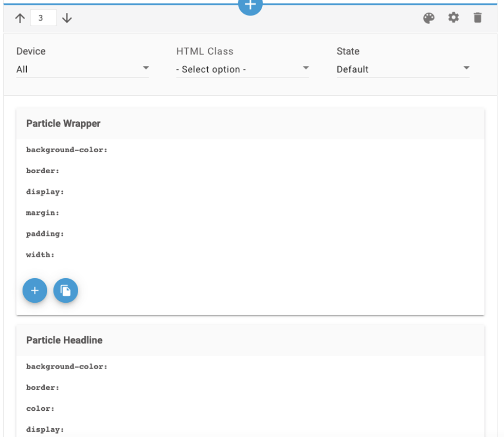Click the margin property row
This screenshot has height=437, width=504.
(x=43, y=213)
